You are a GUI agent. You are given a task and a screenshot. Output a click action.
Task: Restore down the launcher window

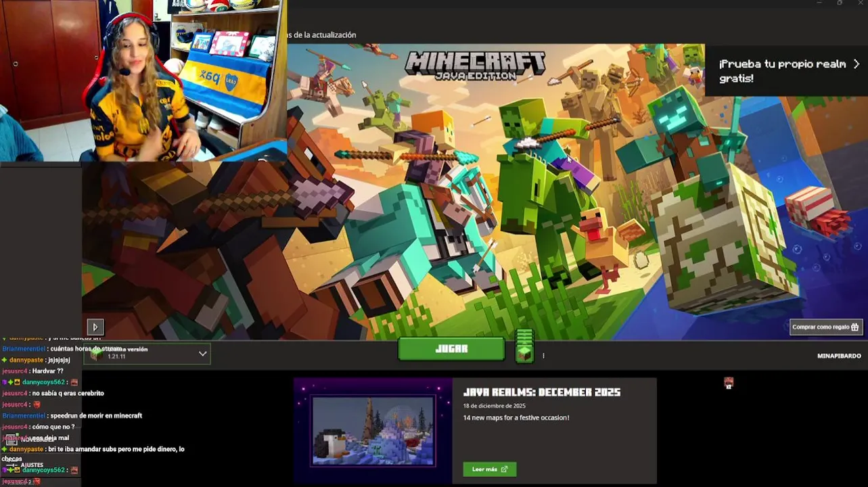pyautogui.click(x=840, y=3)
